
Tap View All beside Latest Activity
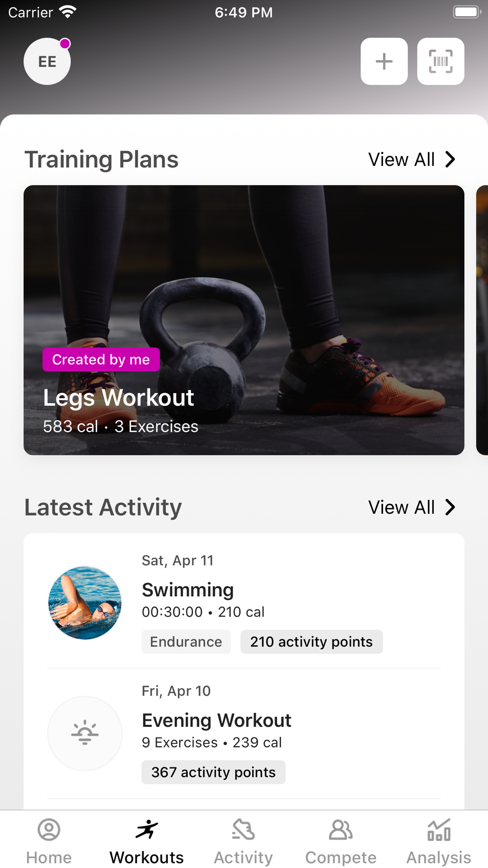click(x=401, y=508)
